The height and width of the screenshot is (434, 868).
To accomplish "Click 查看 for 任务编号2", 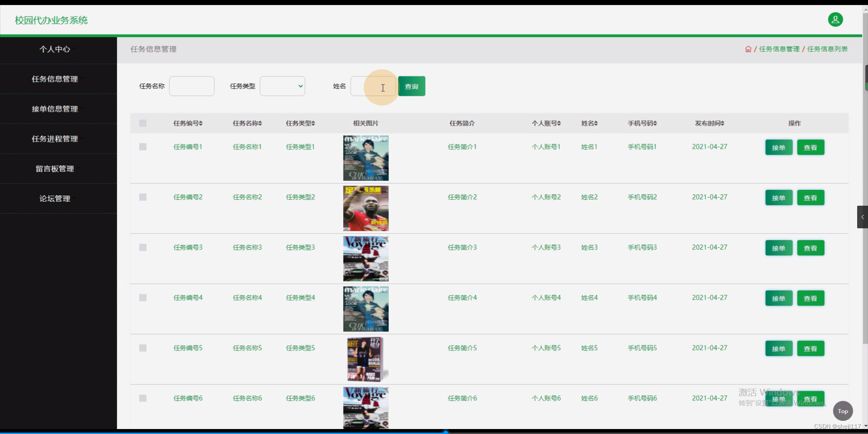I will [x=811, y=198].
